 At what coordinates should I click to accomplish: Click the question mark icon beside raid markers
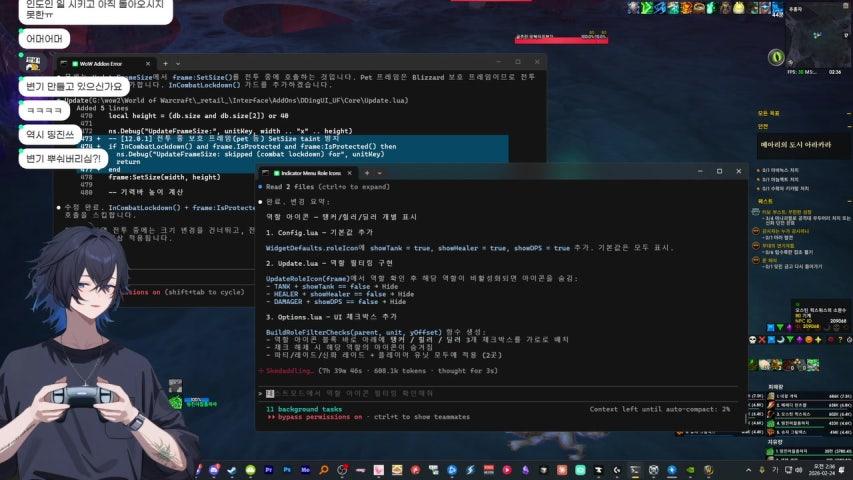(840, 340)
